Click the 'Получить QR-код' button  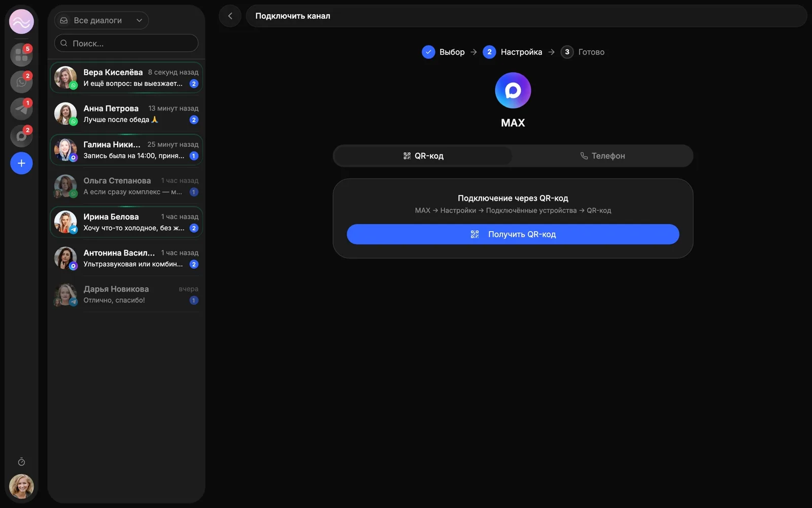(x=513, y=234)
